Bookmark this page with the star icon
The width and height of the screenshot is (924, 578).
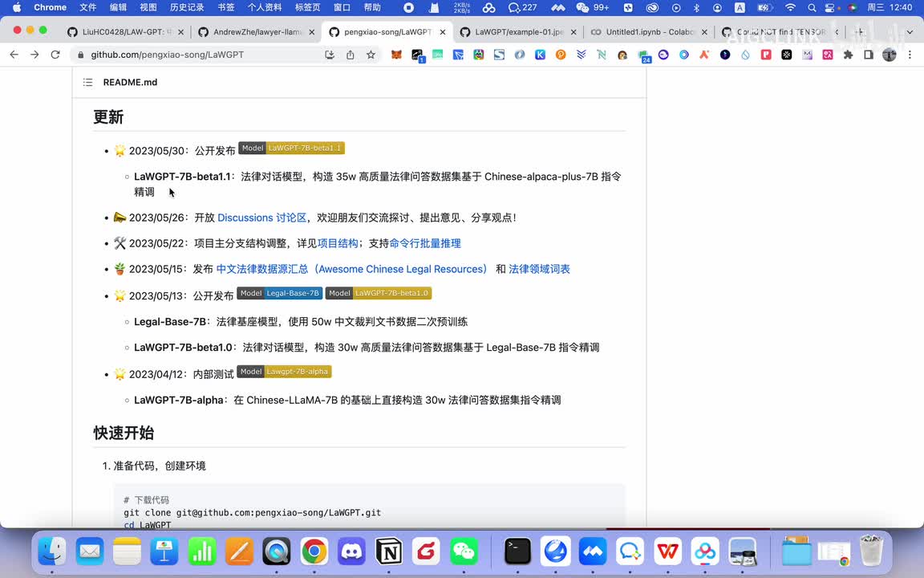click(x=371, y=55)
